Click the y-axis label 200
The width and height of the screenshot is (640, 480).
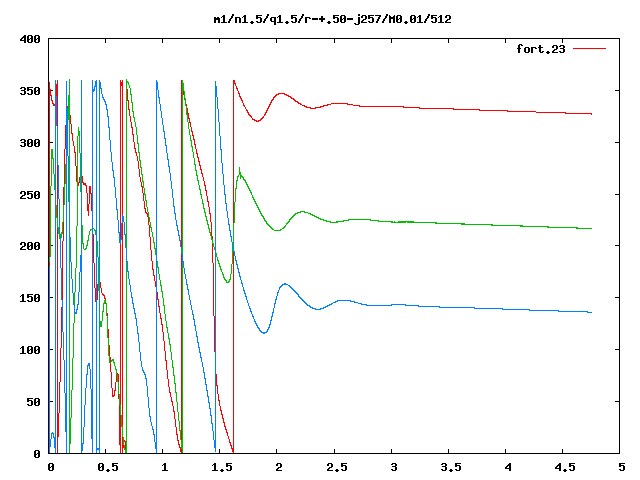tap(30, 246)
